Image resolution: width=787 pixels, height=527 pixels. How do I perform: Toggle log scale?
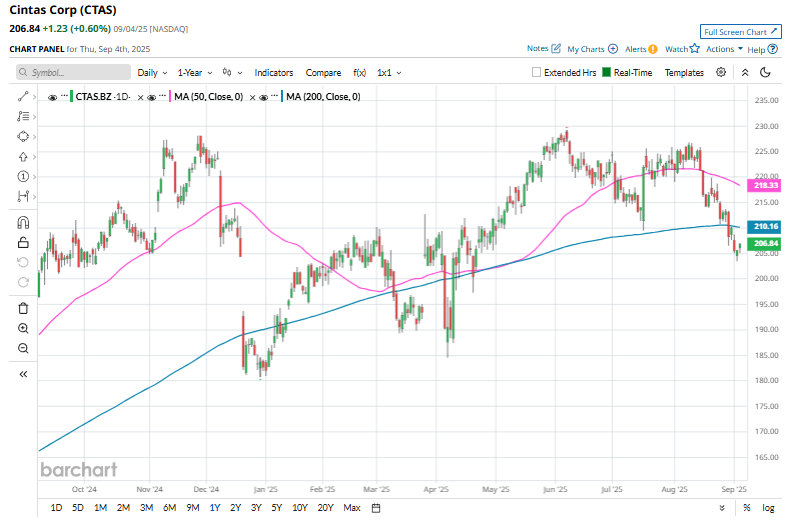[x=768, y=508]
